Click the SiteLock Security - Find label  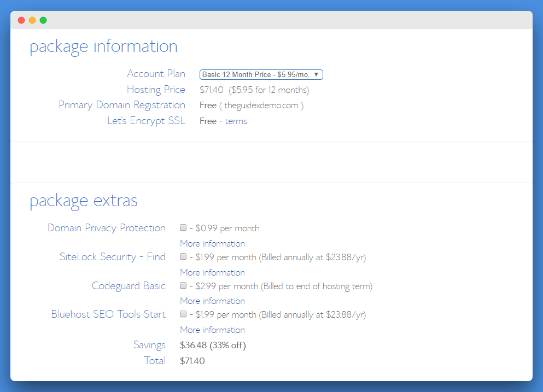point(112,257)
